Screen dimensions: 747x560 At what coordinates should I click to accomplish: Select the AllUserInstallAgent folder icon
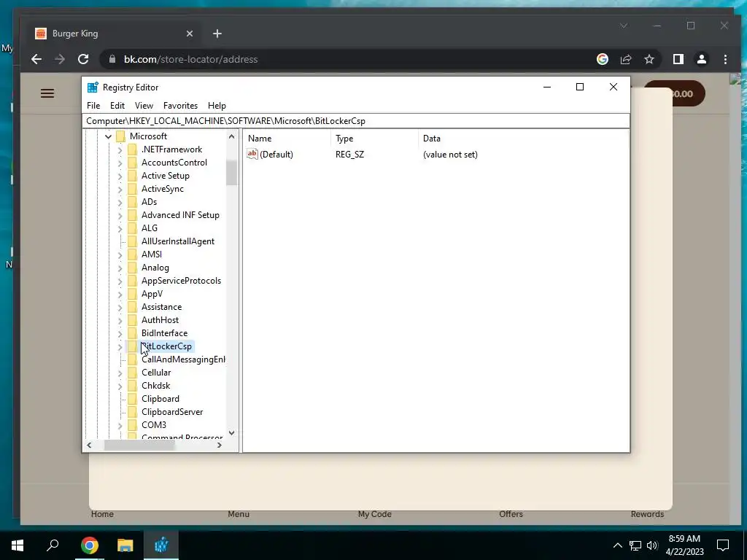[133, 241]
